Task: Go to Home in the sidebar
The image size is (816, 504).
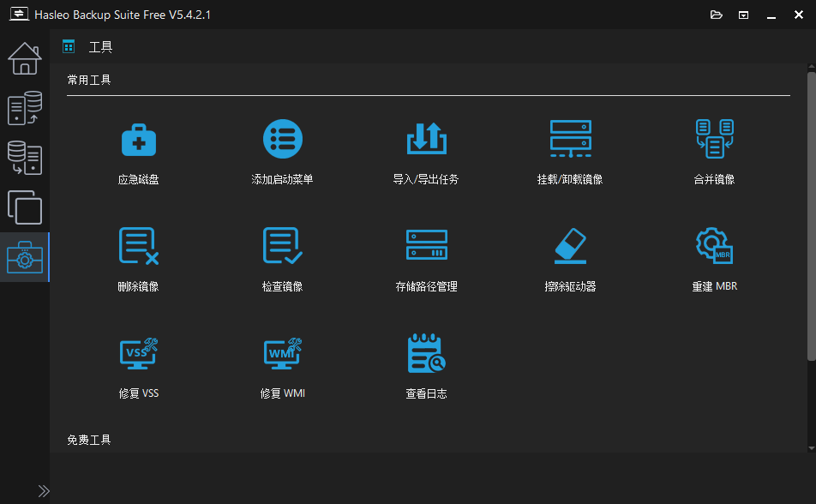Action: tap(25, 58)
